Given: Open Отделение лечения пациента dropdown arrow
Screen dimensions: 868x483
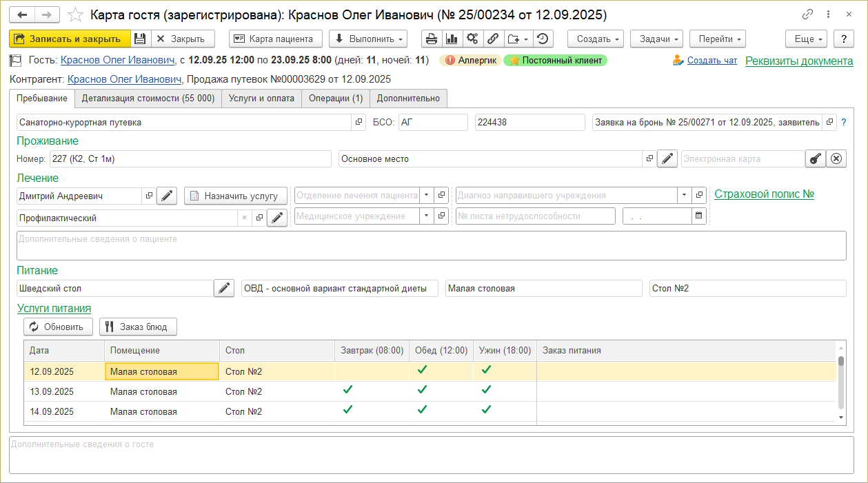Looking at the screenshot, I should pyautogui.click(x=426, y=196).
